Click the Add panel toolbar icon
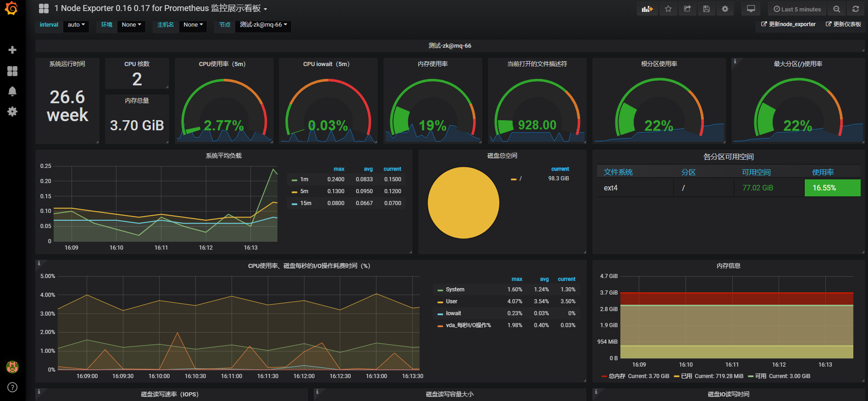The height and width of the screenshot is (401, 868). 647,9
